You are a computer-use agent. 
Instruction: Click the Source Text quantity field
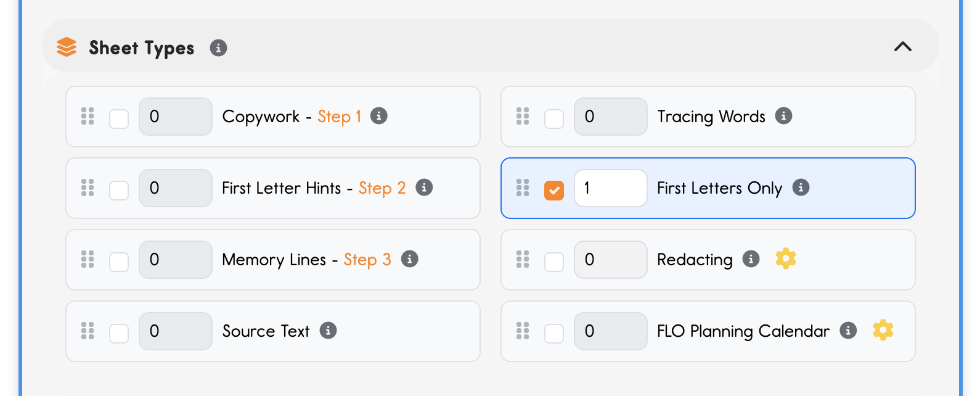(175, 331)
